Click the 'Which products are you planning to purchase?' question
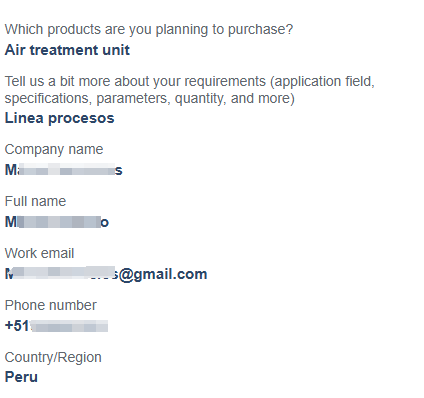 [149, 30]
